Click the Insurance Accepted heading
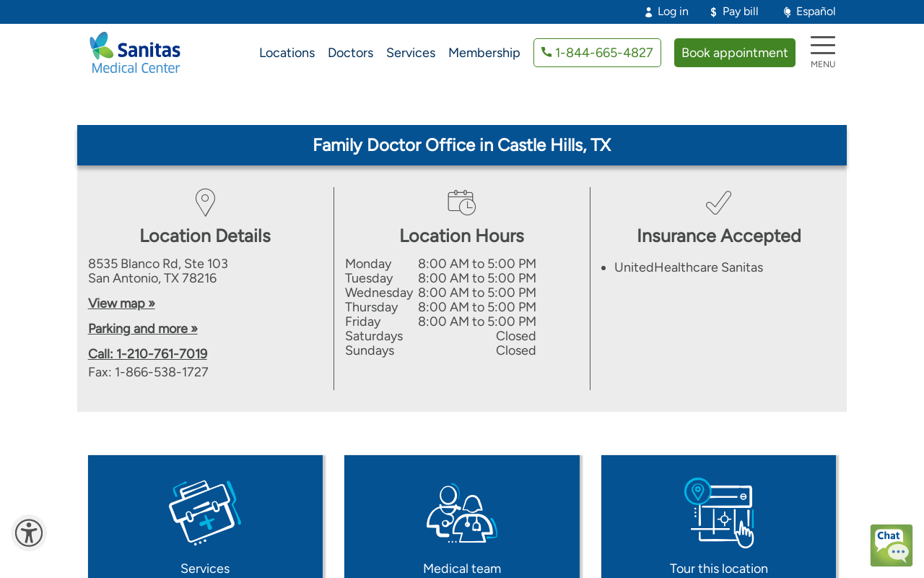The image size is (924, 578). click(719, 236)
